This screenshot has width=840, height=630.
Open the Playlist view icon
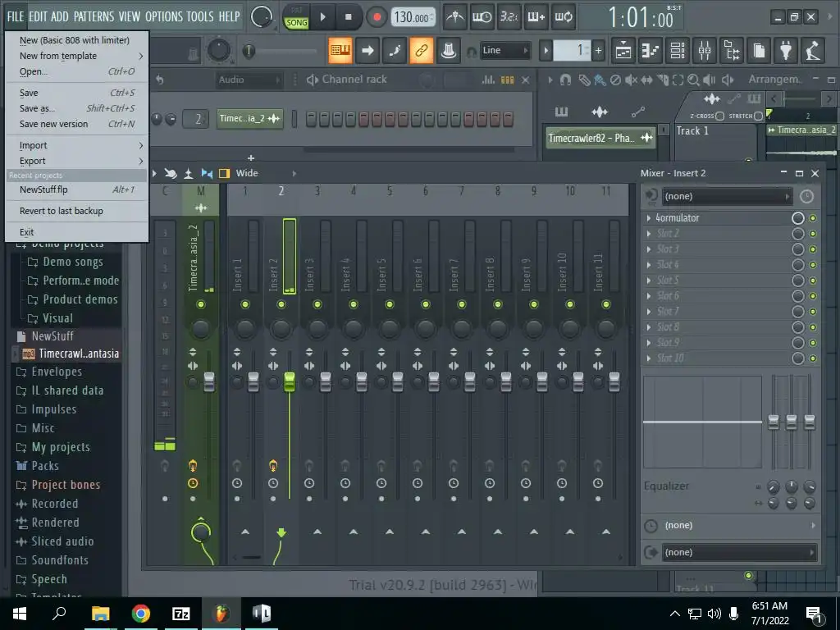[x=623, y=51]
